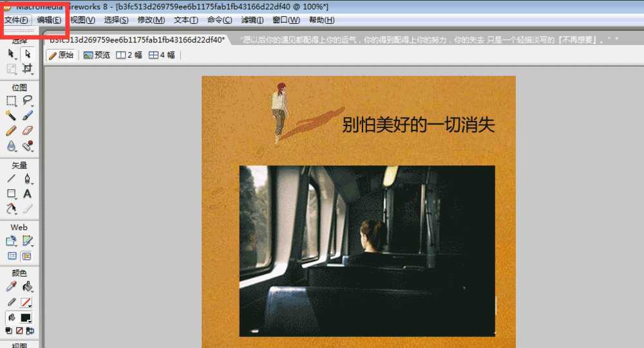This screenshot has height=348, width=644.
Task: Switch to 预览 preview view
Action: tap(97, 55)
